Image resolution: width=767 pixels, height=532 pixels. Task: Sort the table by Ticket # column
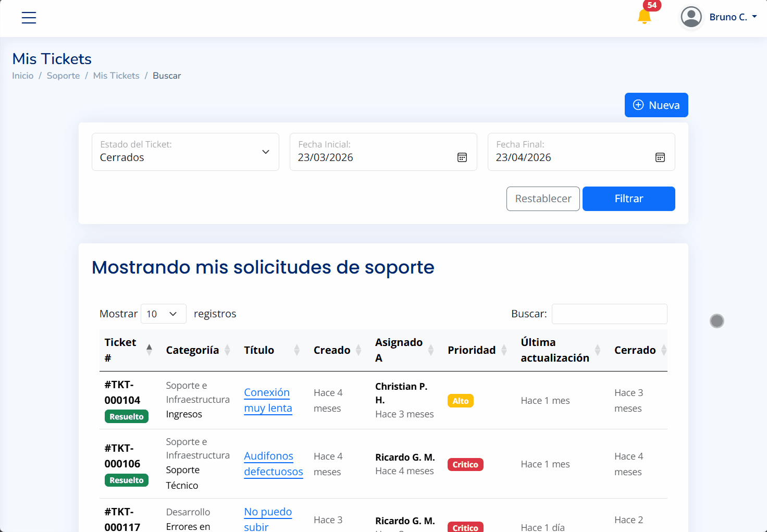[x=149, y=350]
